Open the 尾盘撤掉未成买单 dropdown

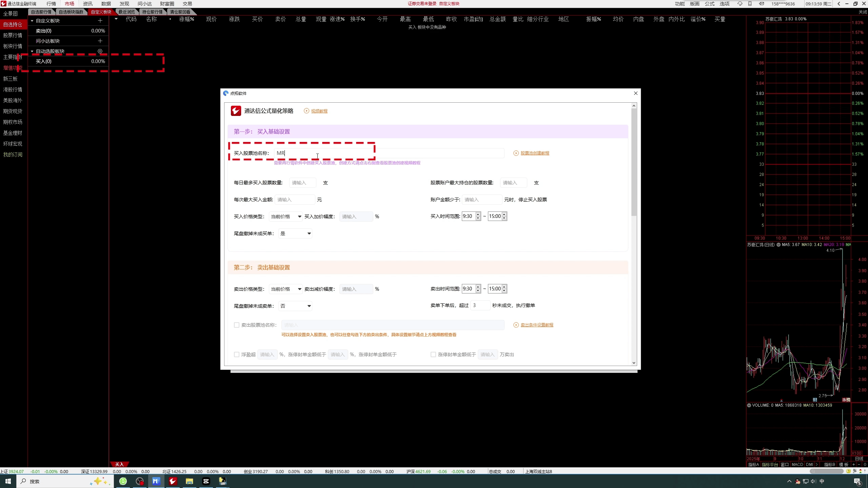coord(295,233)
